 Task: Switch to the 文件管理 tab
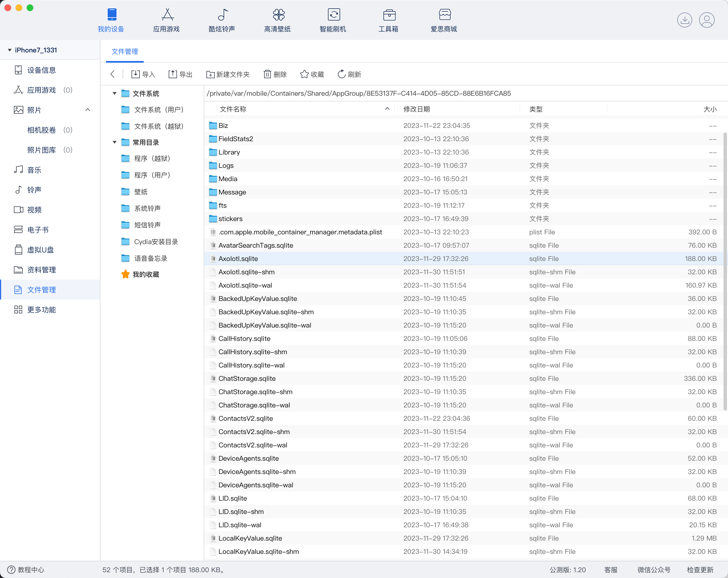[125, 52]
